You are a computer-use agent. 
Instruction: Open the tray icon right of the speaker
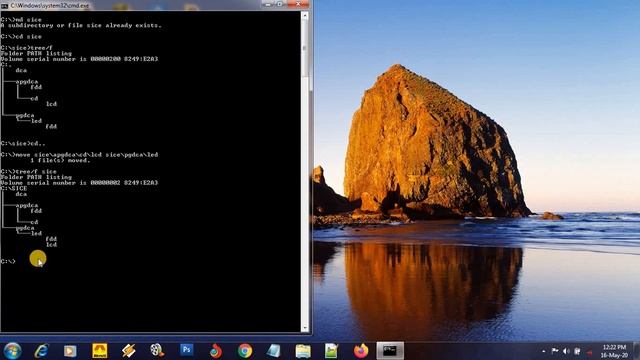(577, 351)
